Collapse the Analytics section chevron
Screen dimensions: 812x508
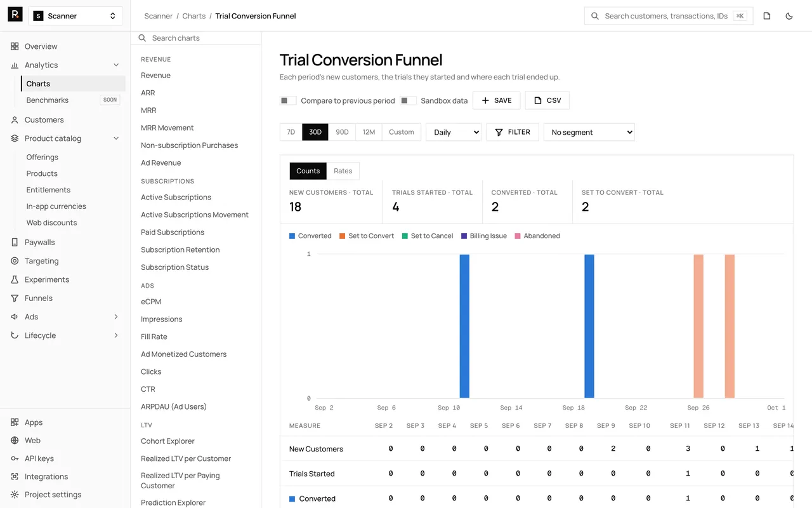point(116,65)
